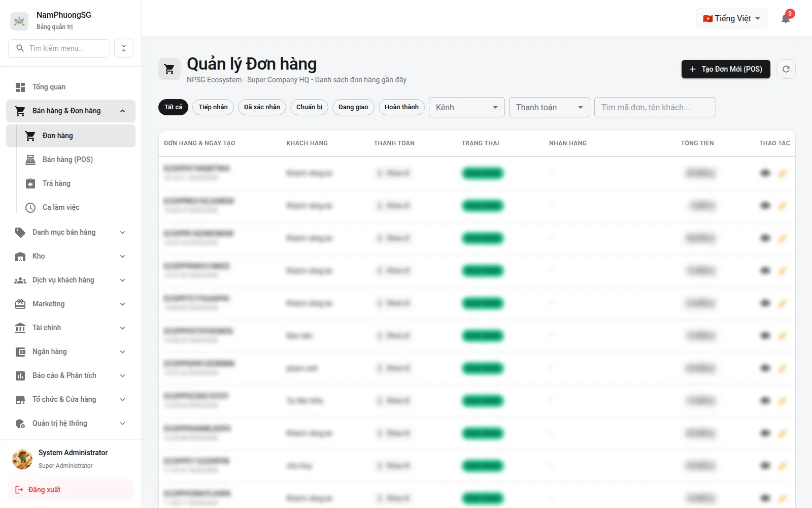Click the Tài chính bank icon
The height and width of the screenshot is (508, 812).
(x=20, y=328)
